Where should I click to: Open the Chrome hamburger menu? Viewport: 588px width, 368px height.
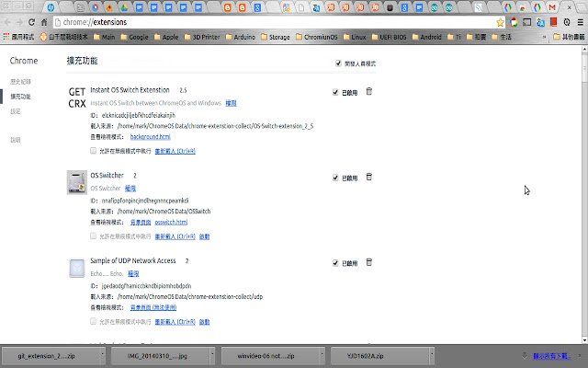coord(580,22)
